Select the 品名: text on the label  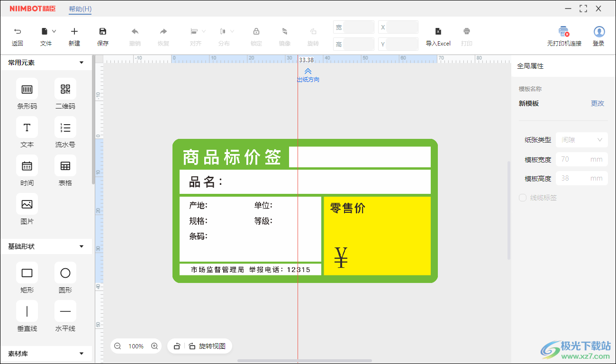click(x=206, y=182)
